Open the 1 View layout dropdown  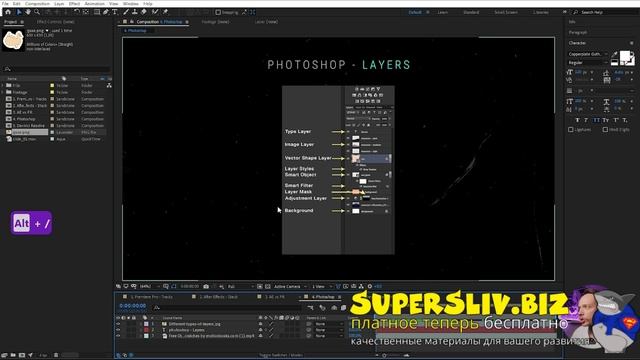tap(322, 287)
